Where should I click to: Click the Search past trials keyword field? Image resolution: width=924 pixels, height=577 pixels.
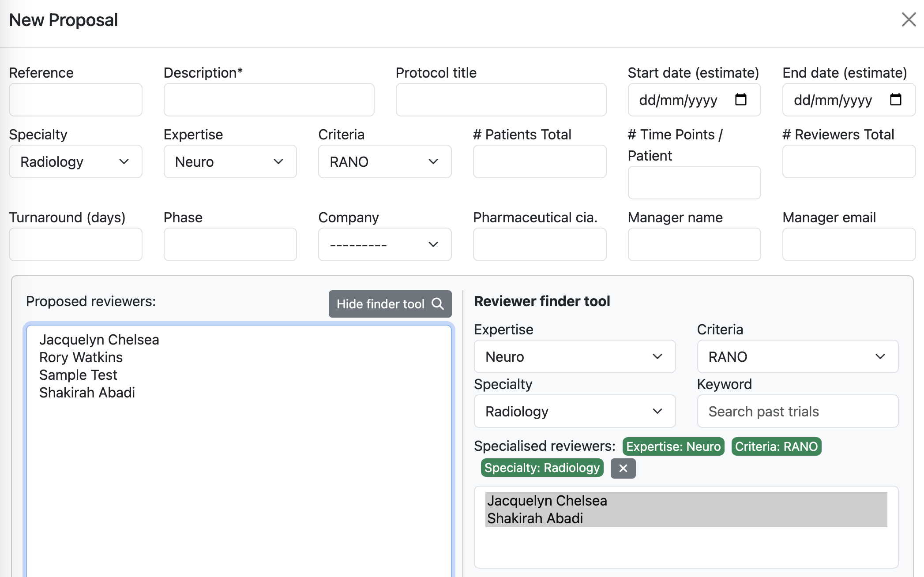point(797,411)
